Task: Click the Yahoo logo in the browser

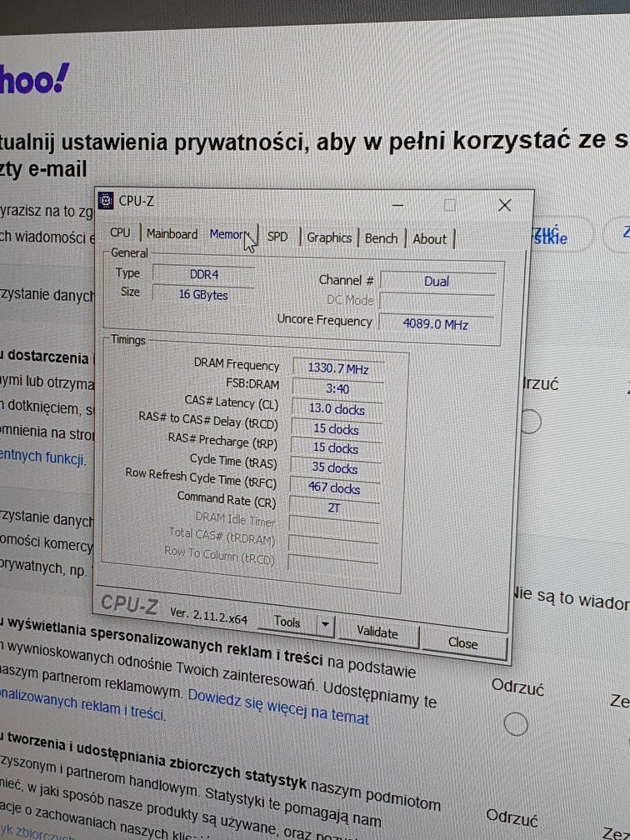Action: (34, 78)
